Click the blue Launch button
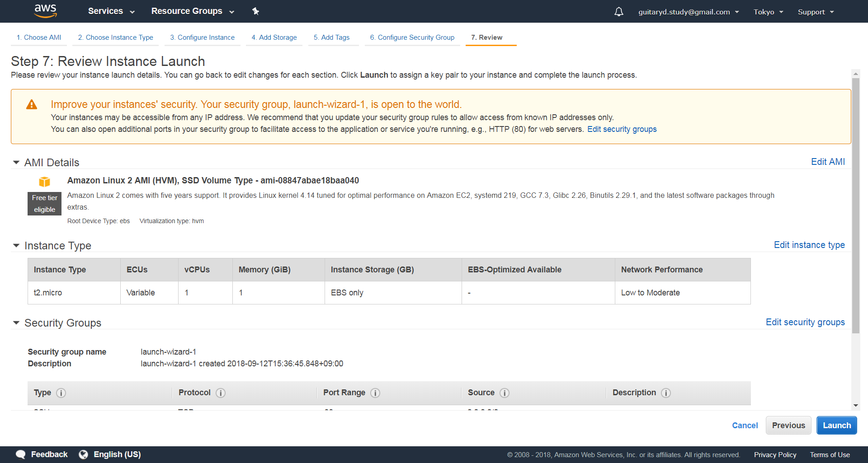This screenshot has height=463, width=868. 837,426
